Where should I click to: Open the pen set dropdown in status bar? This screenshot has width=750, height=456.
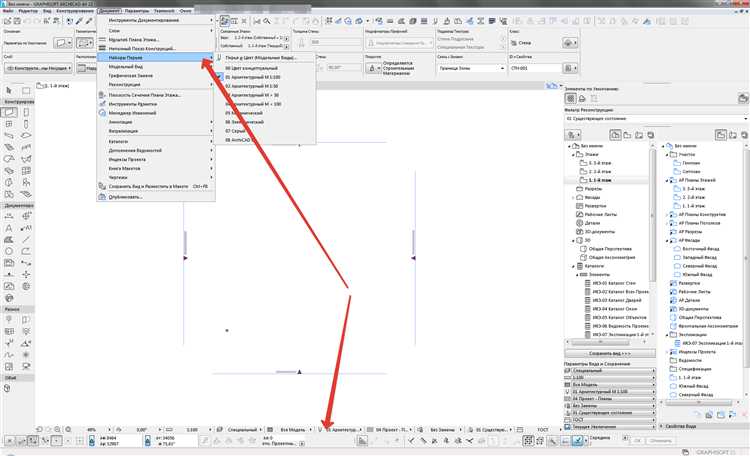pos(341,430)
